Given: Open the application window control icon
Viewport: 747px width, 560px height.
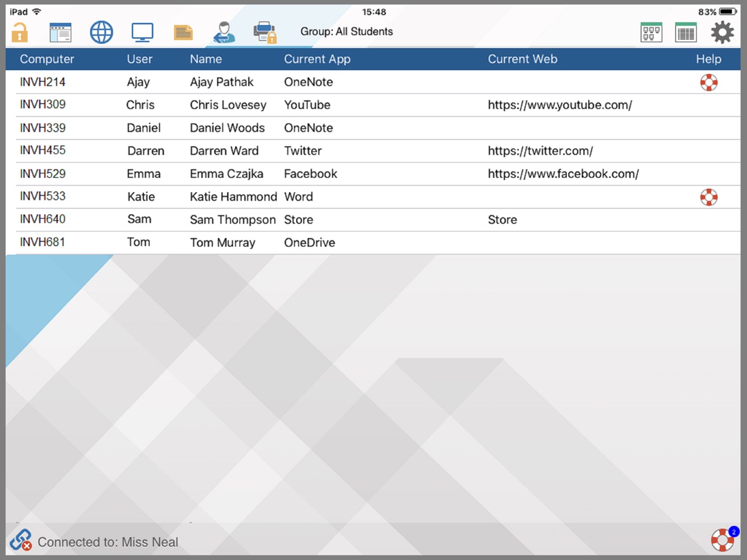Looking at the screenshot, I should click(60, 32).
